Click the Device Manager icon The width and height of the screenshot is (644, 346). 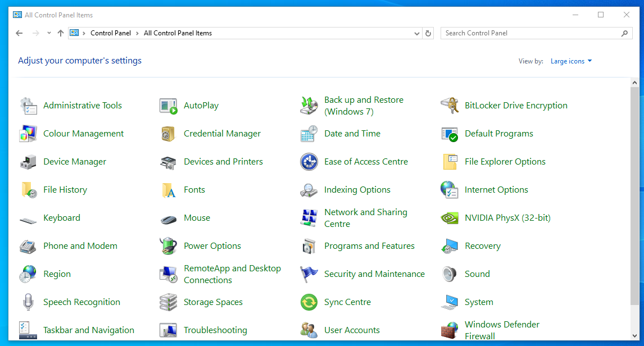click(x=28, y=162)
